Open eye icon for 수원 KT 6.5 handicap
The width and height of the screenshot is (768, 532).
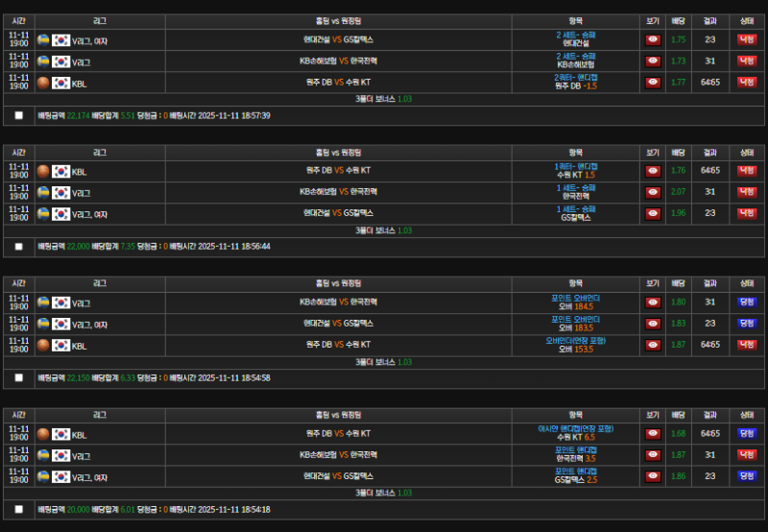(653, 434)
